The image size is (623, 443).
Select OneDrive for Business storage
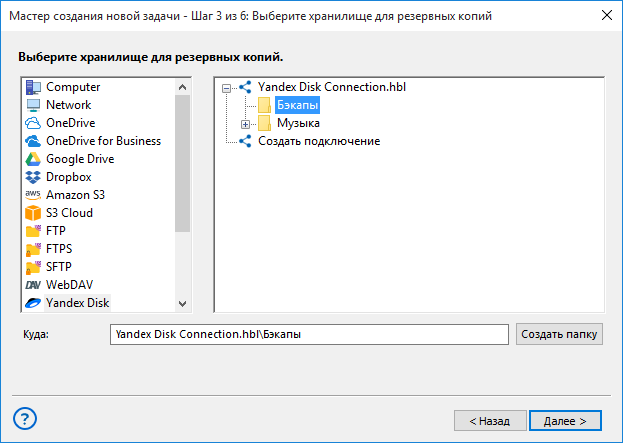click(x=103, y=141)
